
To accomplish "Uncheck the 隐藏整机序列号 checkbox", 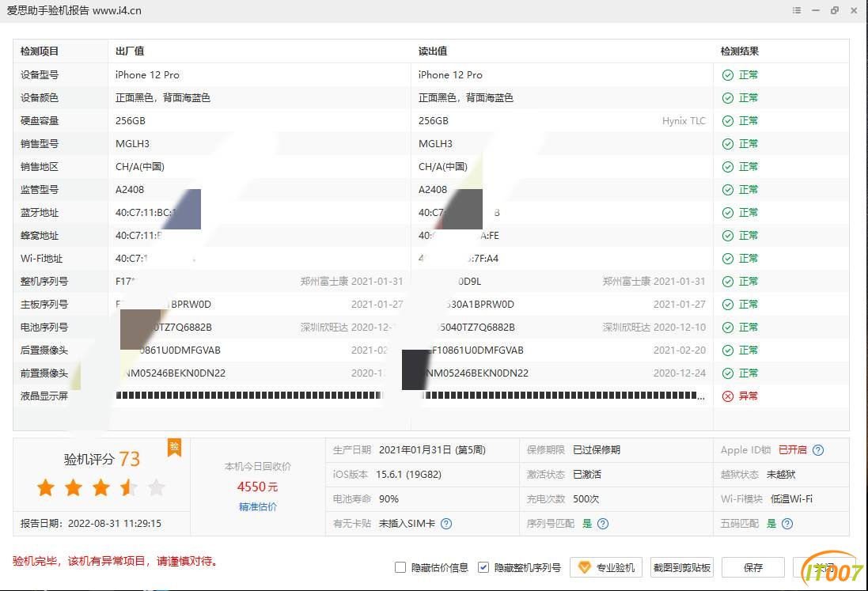I will click(x=483, y=567).
